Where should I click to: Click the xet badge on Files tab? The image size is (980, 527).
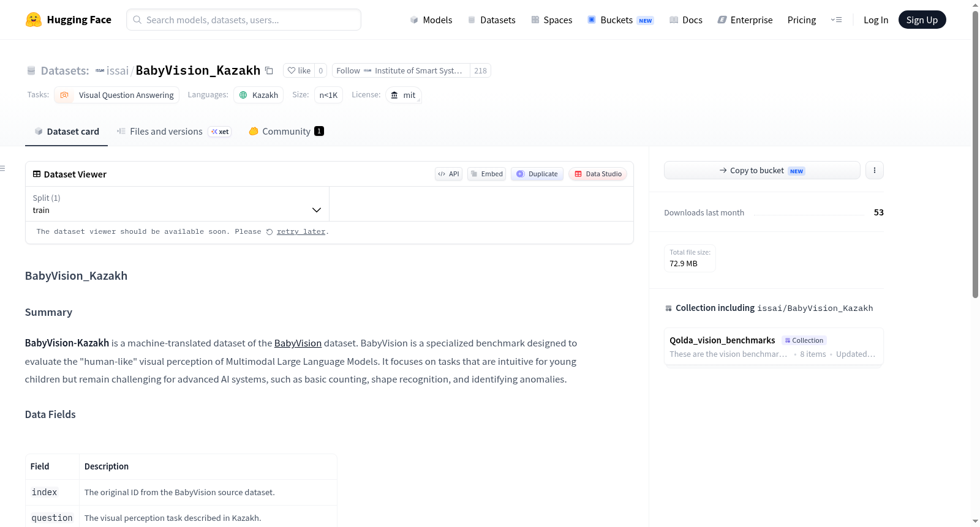pyautogui.click(x=220, y=132)
